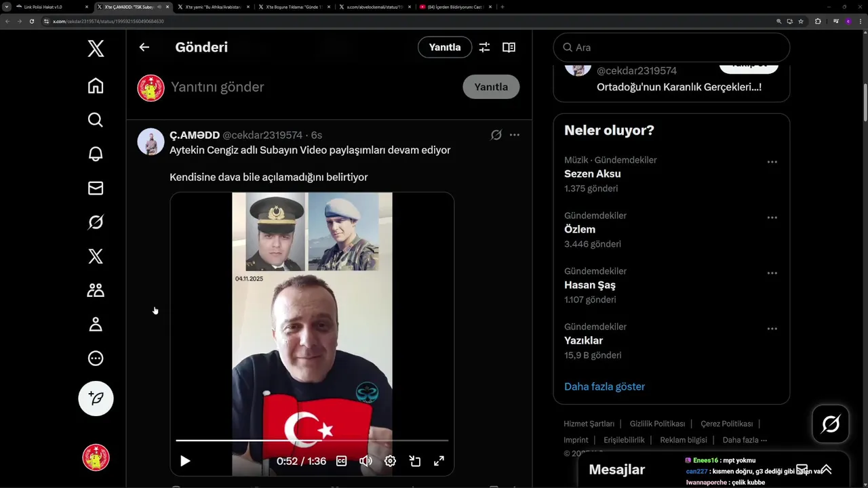
Task: Open reader view book icon
Action: pyautogui.click(x=509, y=47)
